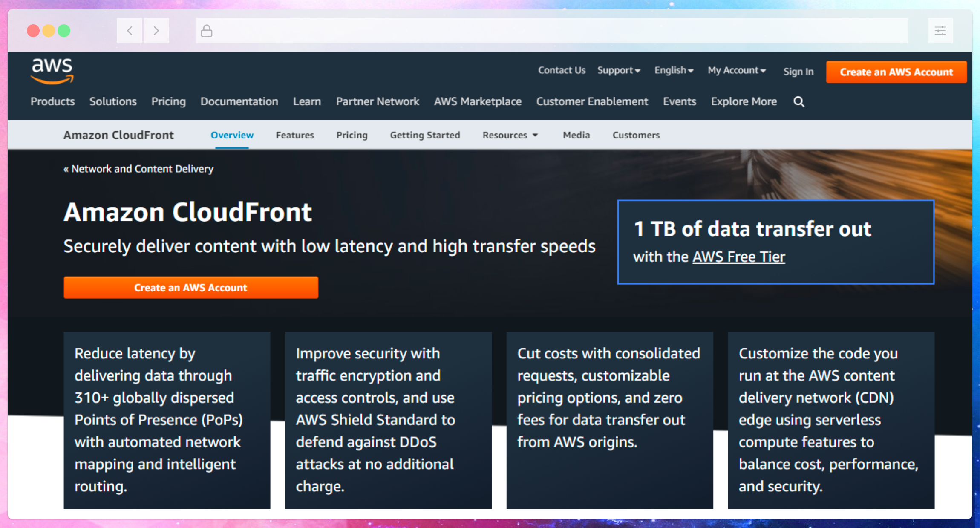Switch to the Overview tab
This screenshot has width=980, height=528.
[x=232, y=135]
